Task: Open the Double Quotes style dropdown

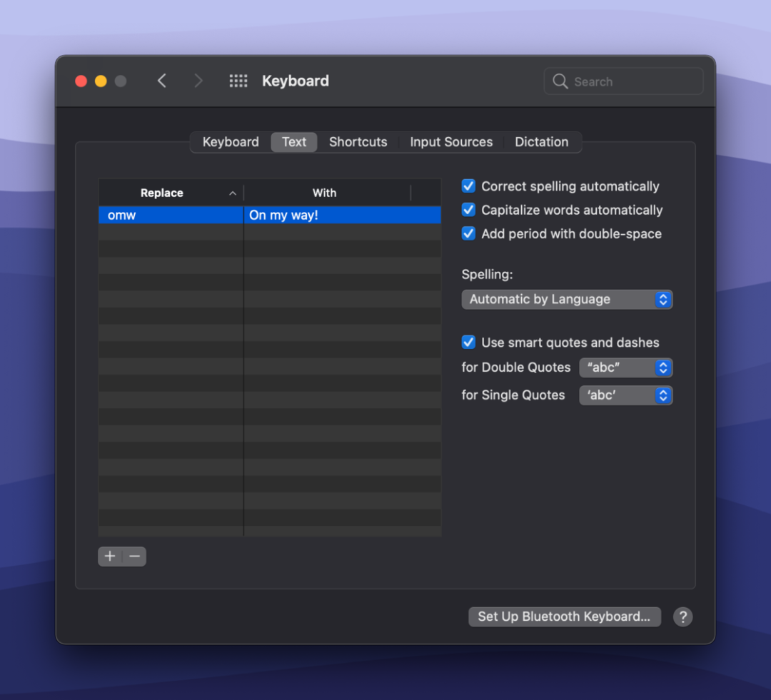Action: (625, 367)
